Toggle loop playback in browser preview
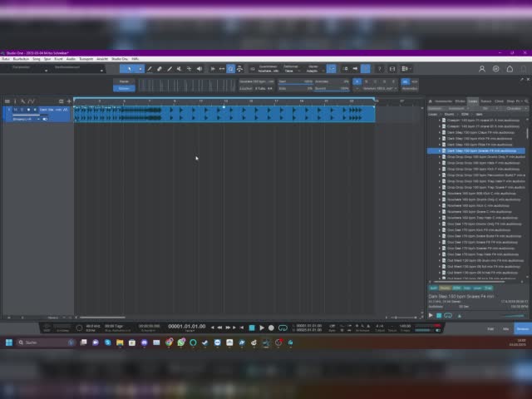This screenshot has width=532, height=399. click(448, 315)
